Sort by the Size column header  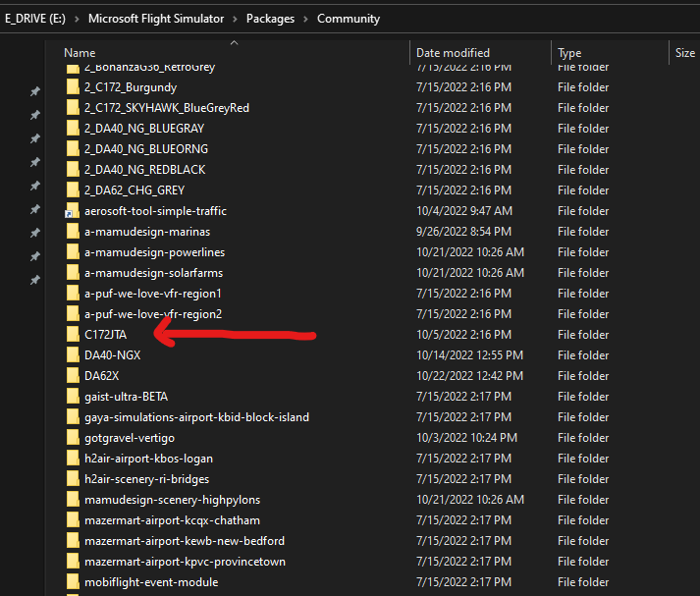tap(685, 53)
